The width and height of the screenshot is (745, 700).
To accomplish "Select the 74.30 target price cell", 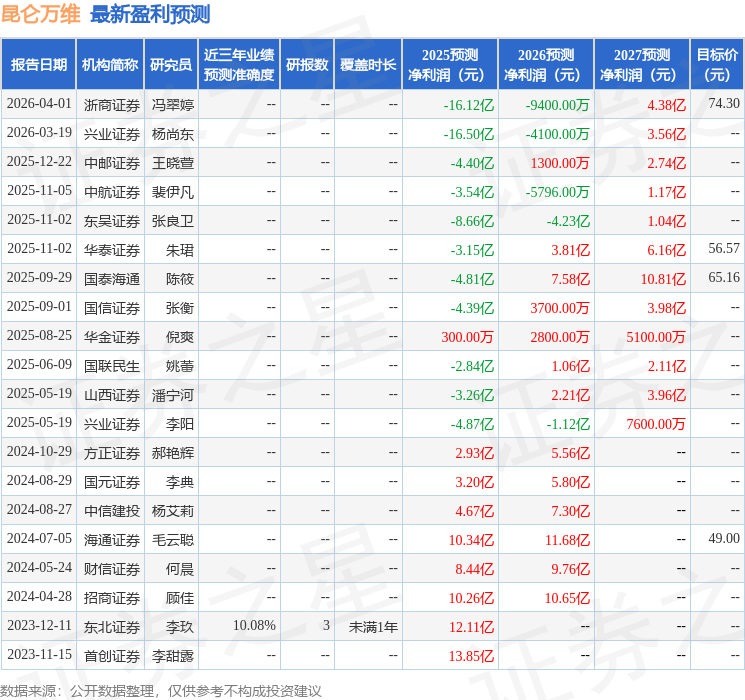I will coord(723,104).
